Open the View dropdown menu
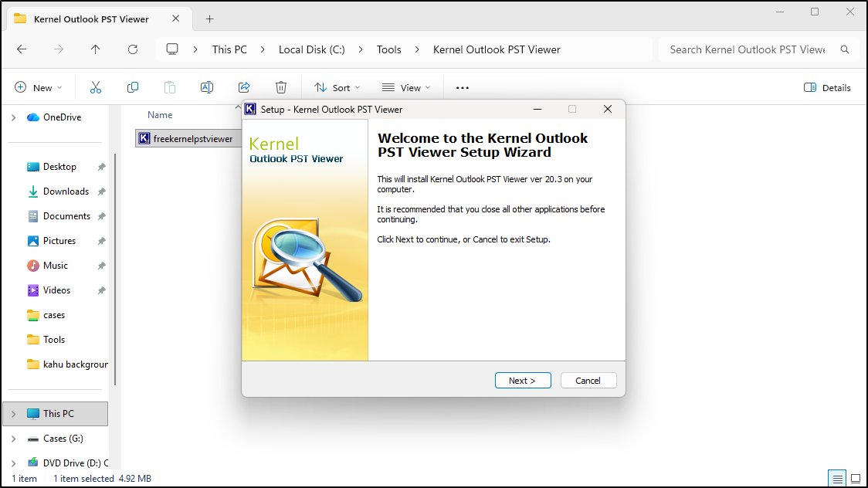The image size is (868, 488). click(x=406, y=87)
